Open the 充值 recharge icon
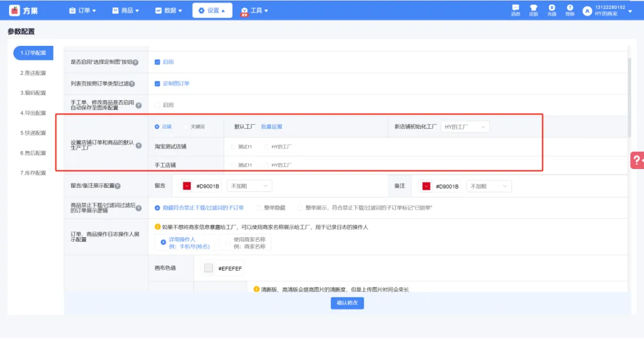644x338 pixels. [x=552, y=9]
